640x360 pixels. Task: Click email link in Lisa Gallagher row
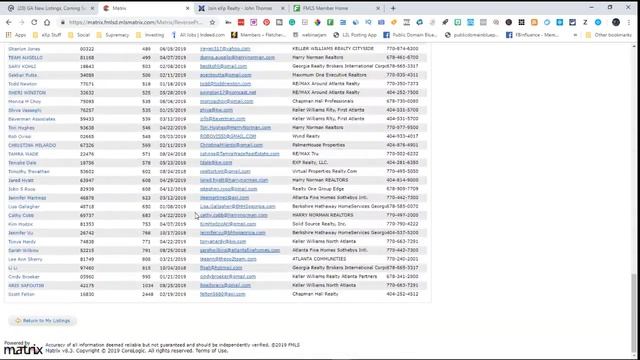click(x=238, y=207)
